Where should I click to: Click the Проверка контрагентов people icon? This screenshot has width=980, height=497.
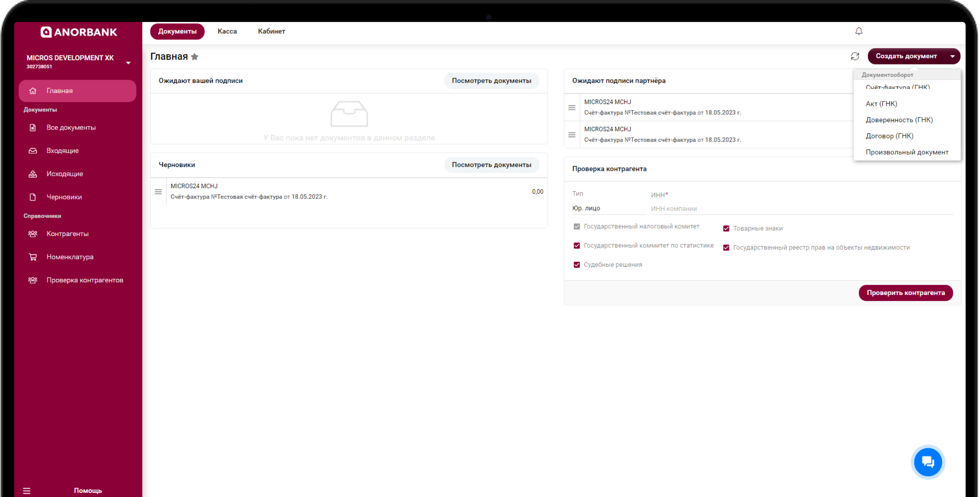click(33, 280)
